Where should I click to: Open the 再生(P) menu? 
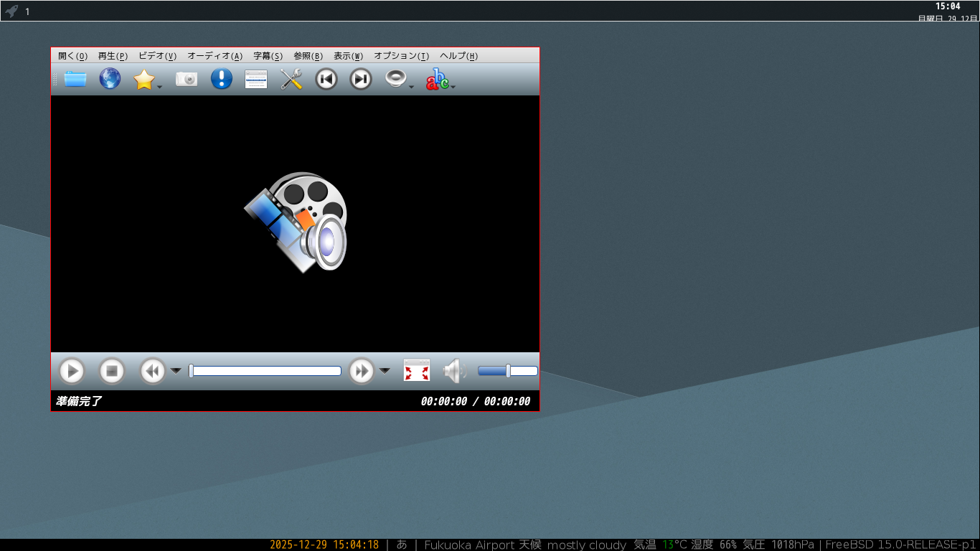pos(113,56)
